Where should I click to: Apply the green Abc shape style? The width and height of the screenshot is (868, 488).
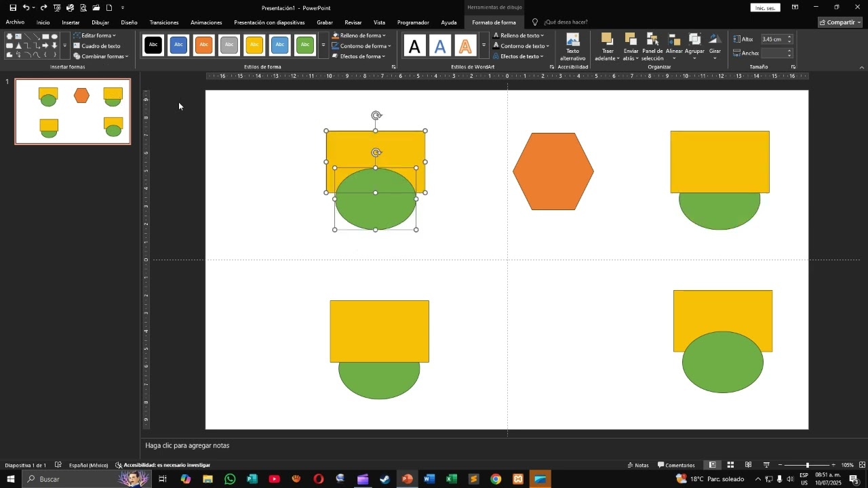click(x=305, y=45)
